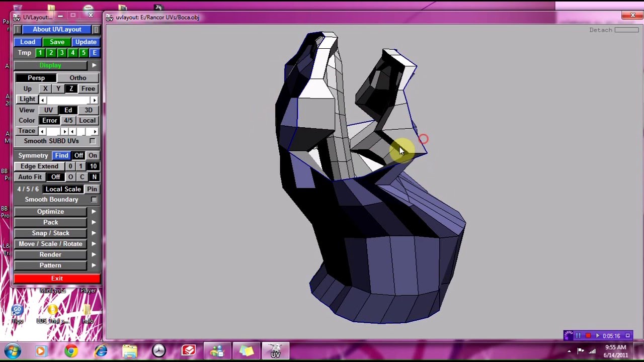This screenshot has width=644, height=362.
Task: Click the red Exit button
Action: 57,279
